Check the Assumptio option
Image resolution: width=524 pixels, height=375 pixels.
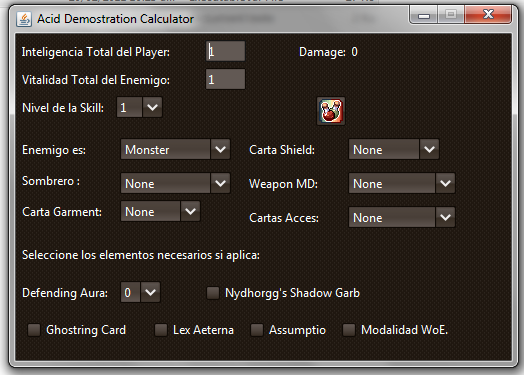click(x=257, y=330)
